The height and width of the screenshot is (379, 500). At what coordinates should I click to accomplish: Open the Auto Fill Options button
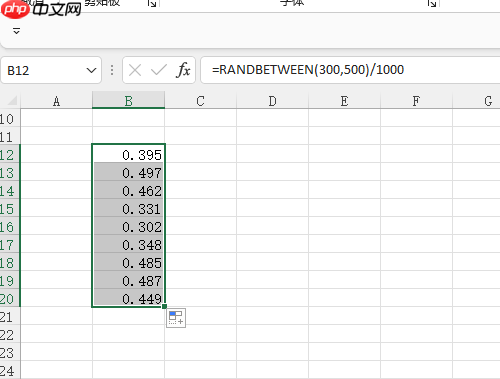point(176,318)
